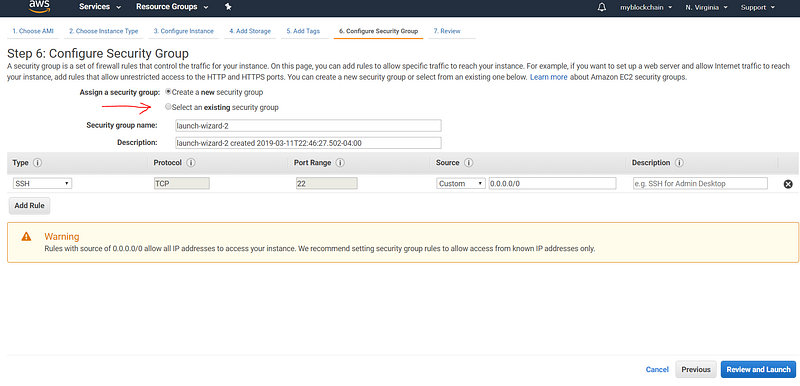
Task: Go to step 7. Review
Action: [447, 31]
